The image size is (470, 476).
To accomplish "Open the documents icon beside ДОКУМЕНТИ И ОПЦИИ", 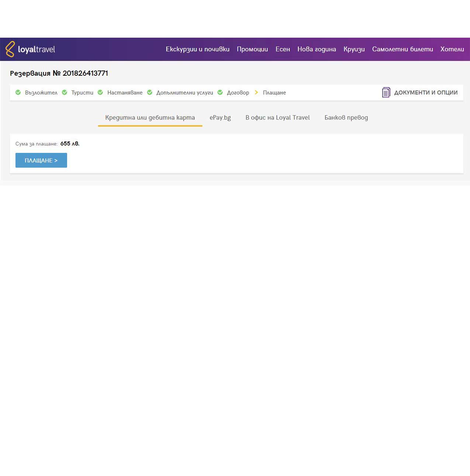I will point(386,92).
